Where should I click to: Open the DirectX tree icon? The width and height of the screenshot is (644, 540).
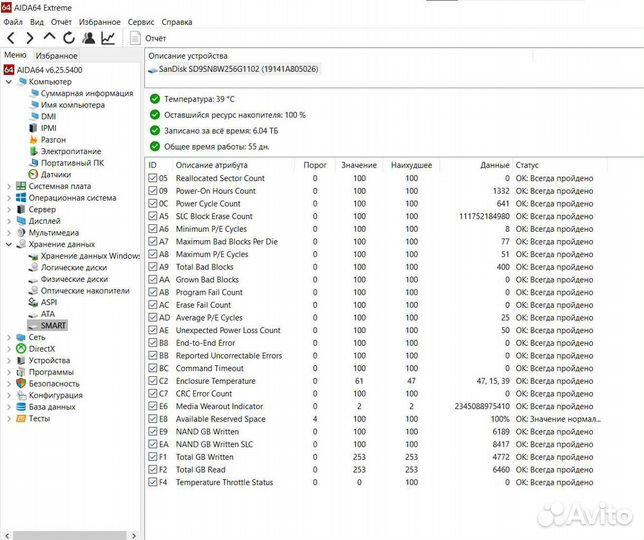[21, 349]
